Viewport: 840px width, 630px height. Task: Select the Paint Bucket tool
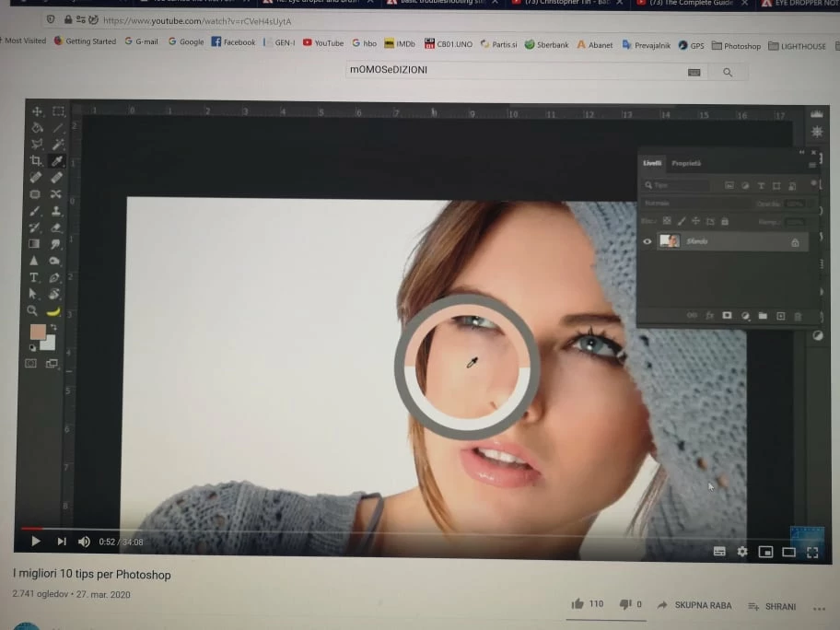[37, 127]
